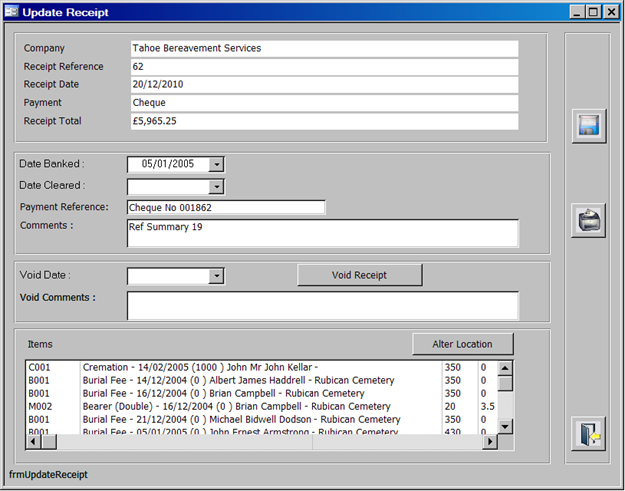Click the Payment field showing Cheque
This screenshot has width=625, height=491.
tap(324, 103)
